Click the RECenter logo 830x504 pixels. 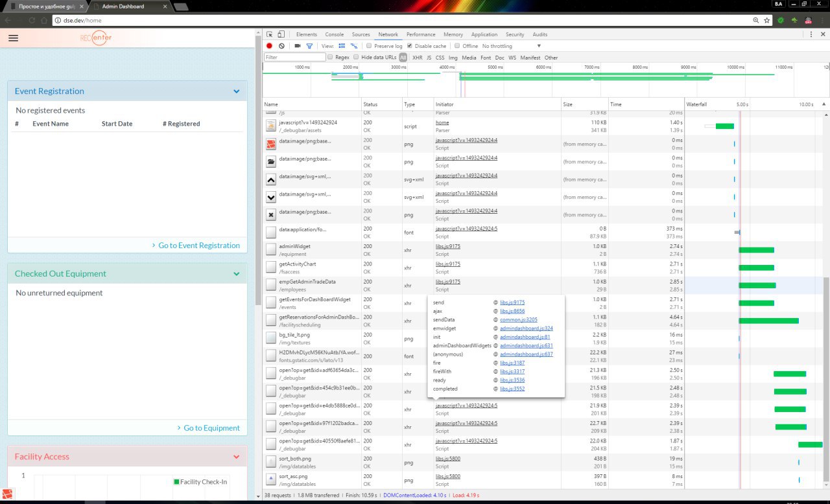coord(95,38)
